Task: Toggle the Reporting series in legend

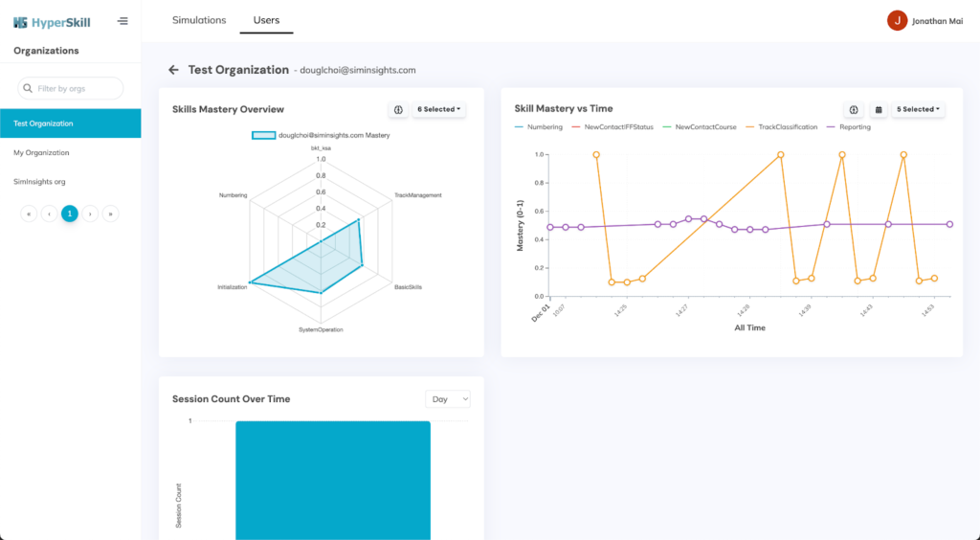Action: tap(850, 127)
